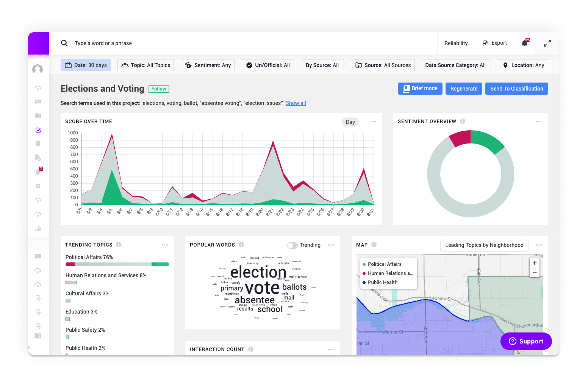588x387 pixels.
Task: Open settings gear in sidebar
Action: pyautogui.click(x=38, y=186)
